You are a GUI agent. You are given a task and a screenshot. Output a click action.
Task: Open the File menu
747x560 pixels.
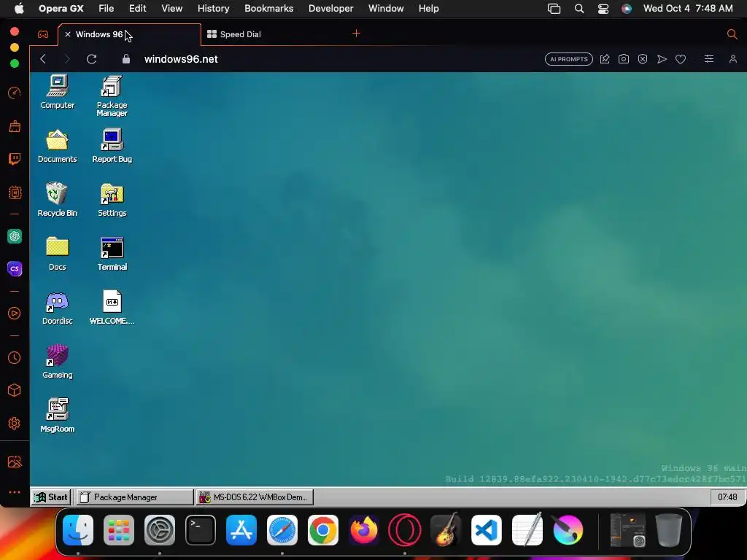106,9
